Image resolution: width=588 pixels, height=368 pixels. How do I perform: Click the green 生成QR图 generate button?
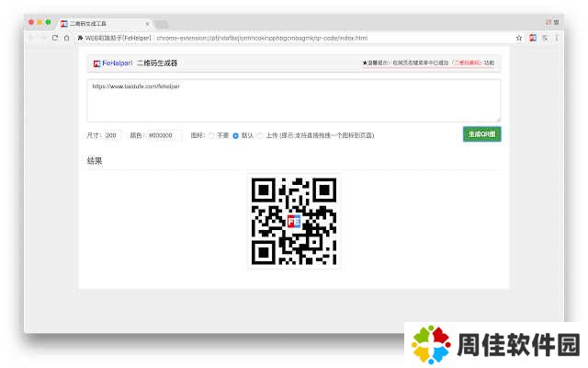(x=481, y=134)
